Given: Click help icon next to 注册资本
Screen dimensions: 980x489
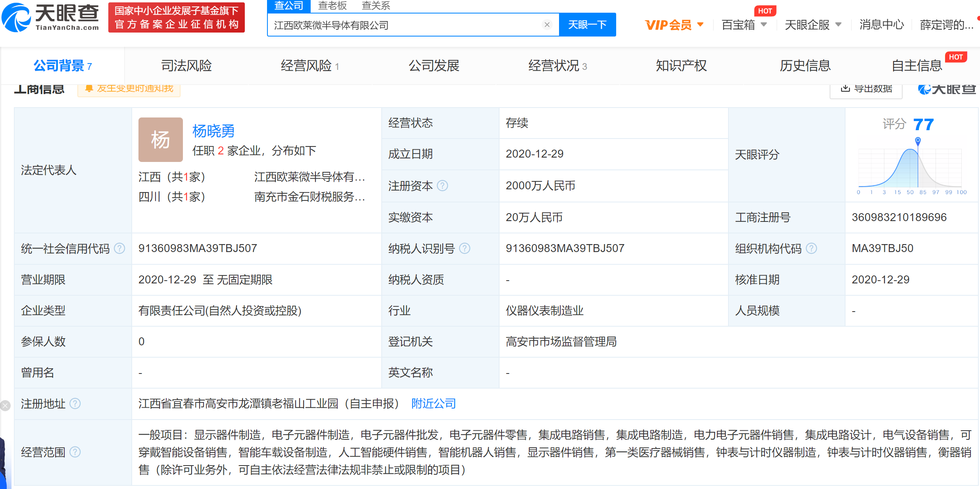Looking at the screenshot, I should point(442,186).
